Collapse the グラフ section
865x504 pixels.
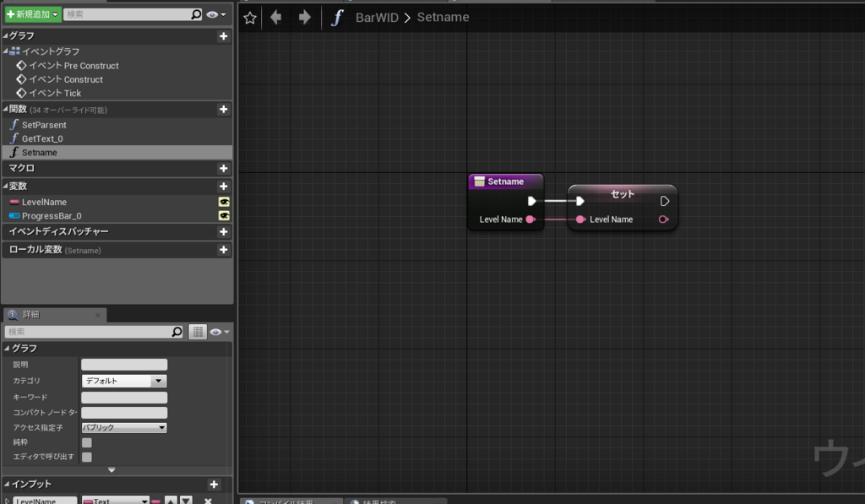tap(6, 35)
